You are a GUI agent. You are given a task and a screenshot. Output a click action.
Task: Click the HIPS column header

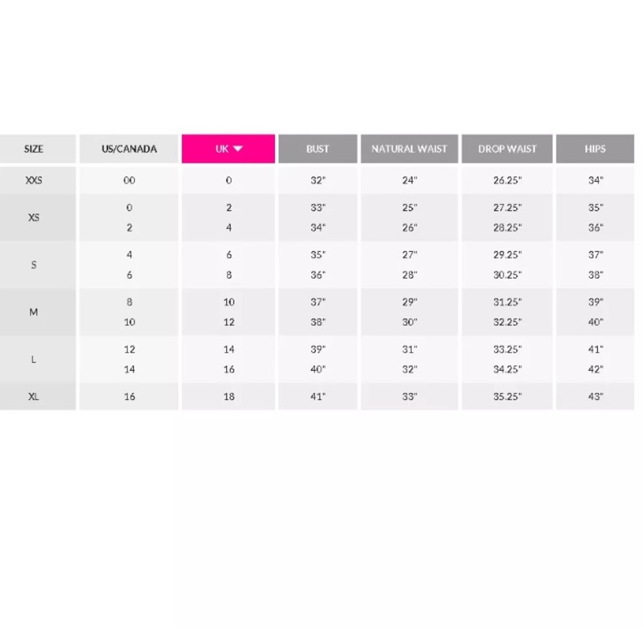point(595,149)
